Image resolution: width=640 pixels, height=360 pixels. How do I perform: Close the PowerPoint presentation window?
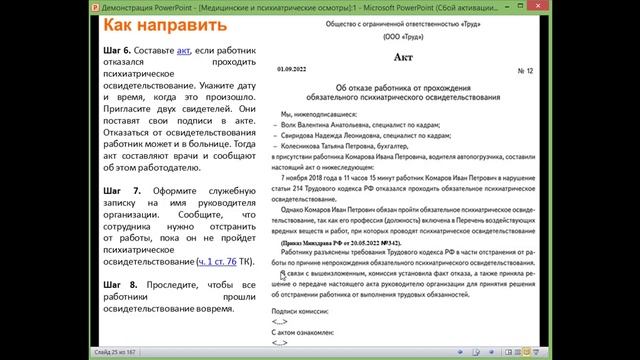[538, 6]
